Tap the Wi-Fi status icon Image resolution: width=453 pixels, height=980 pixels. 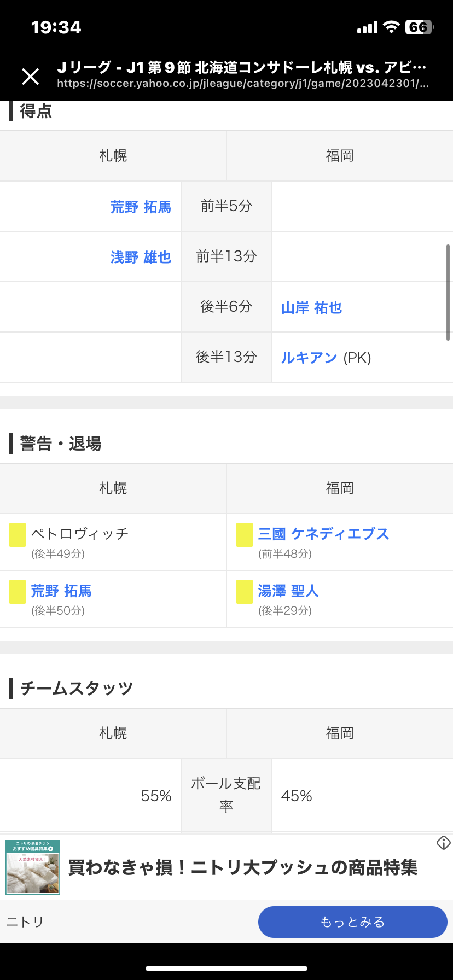[391, 27]
